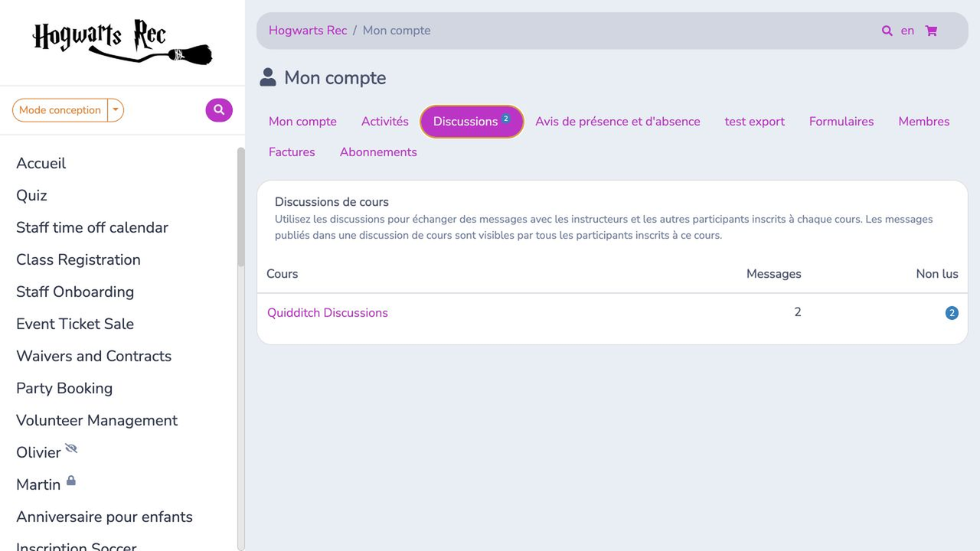Open the Olivier sidebar page
The width and height of the screenshot is (980, 551).
pyautogui.click(x=38, y=452)
